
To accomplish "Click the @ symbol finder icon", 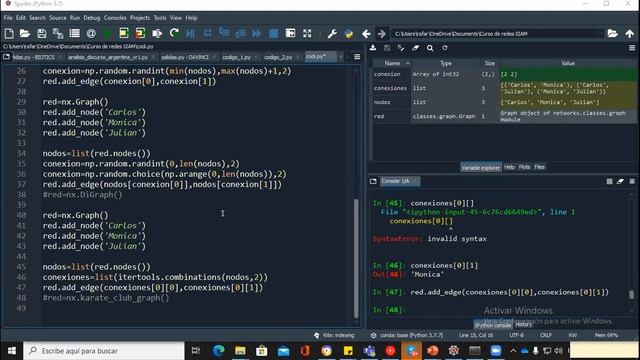I will coord(91,33).
